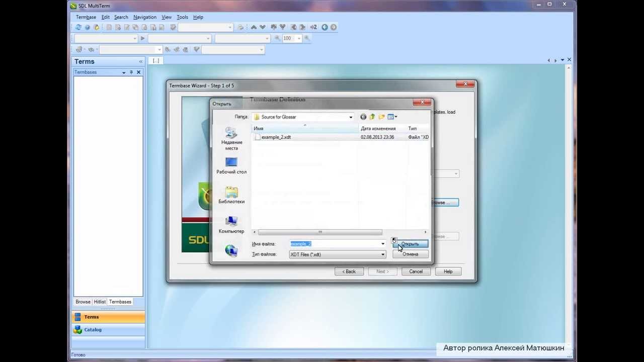Image resolution: width=644 pixels, height=362 pixels.
Task: Switch to the Browse tab
Action: click(x=83, y=302)
